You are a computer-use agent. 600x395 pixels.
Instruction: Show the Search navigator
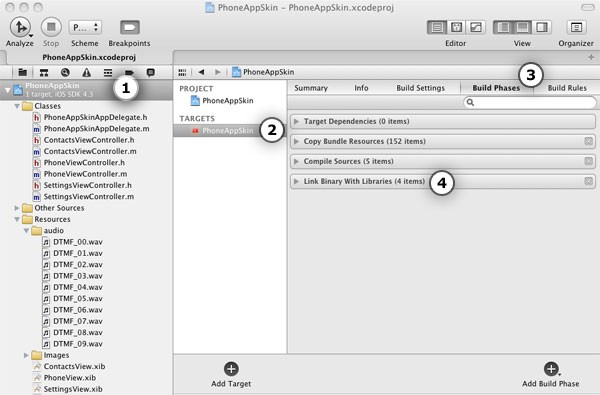(x=65, y=72)
